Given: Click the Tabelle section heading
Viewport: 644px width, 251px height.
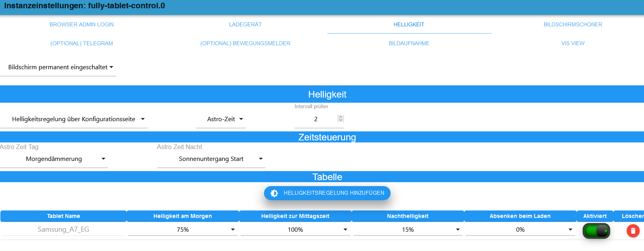Looking at the screenshot, I should coord(327,177).
